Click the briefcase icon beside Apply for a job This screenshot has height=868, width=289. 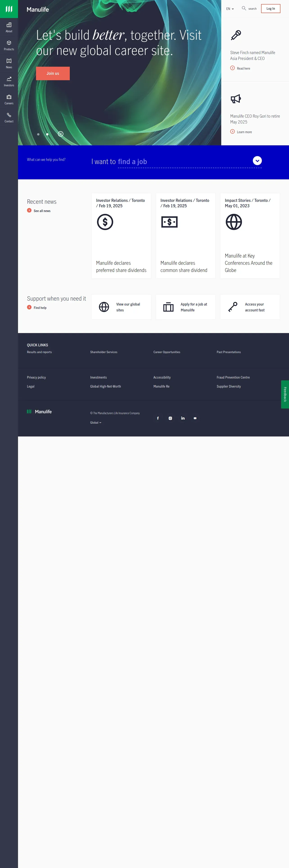tap(168, 307)
